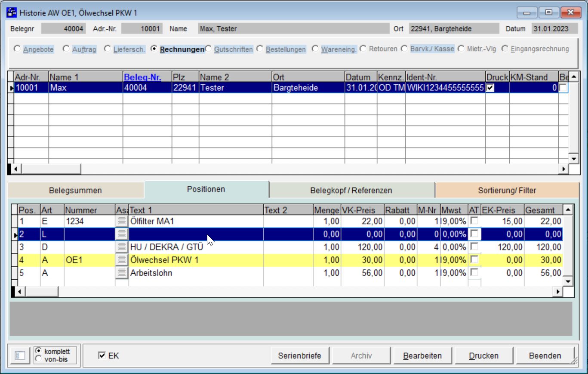Switch to the Belegsummen tab
The image size is (588, 374).
pyautogui.click(x=75, y=190)
